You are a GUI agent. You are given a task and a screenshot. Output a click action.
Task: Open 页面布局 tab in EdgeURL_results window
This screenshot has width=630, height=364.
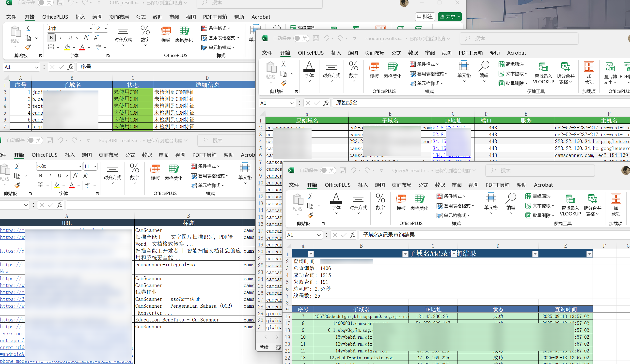pos(108,155)
